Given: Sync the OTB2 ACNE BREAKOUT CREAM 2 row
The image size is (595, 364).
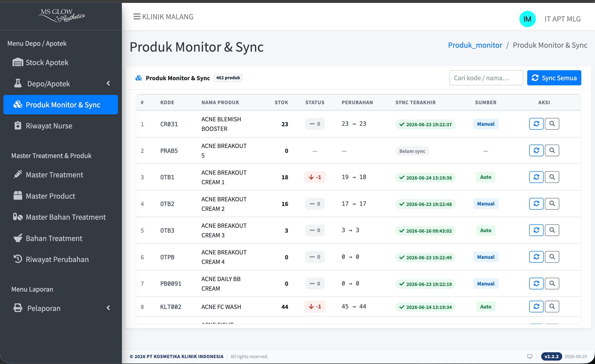Looking at the screenshot, I should tap(536, 204).
